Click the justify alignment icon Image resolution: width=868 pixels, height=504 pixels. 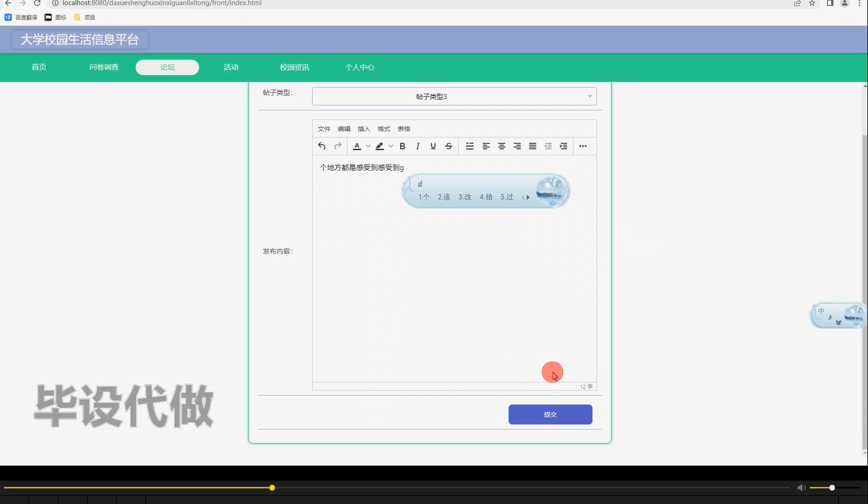pos(532,146)
